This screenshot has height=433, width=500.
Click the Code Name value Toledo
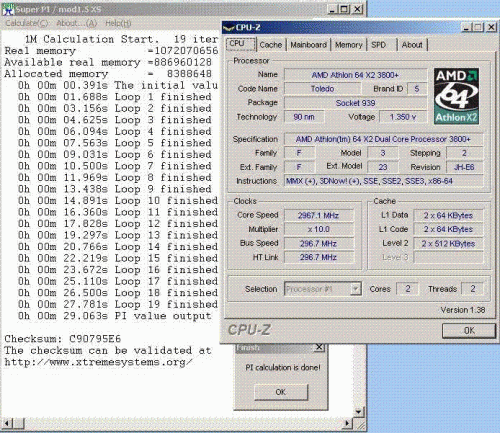point(322,89)
